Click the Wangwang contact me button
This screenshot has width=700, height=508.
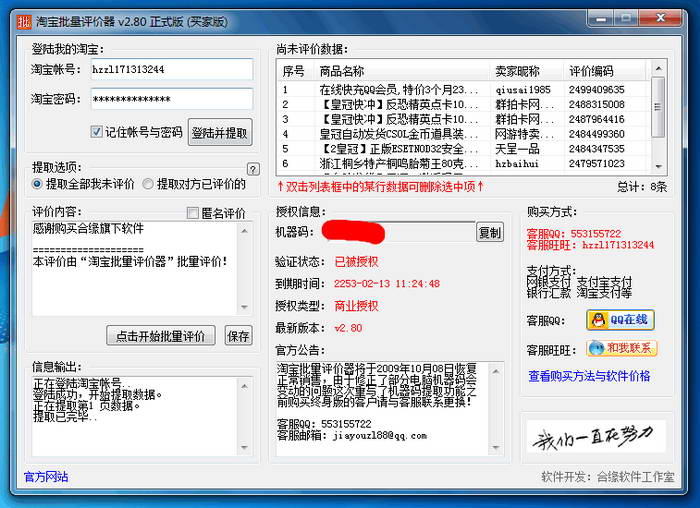622,348
